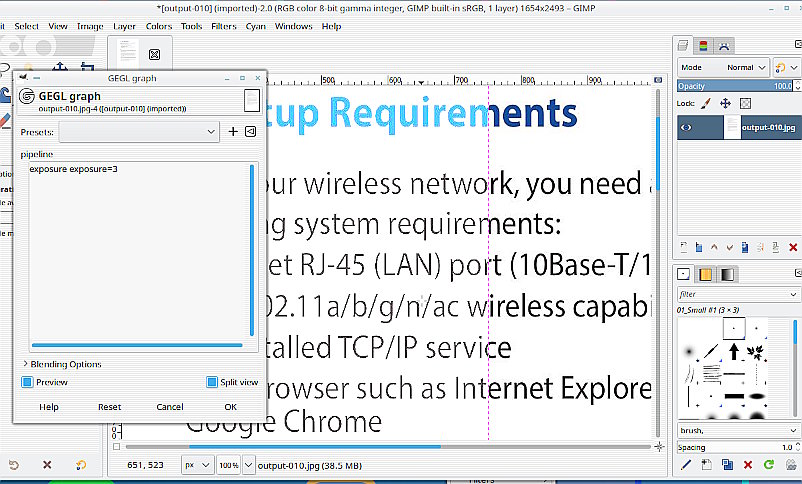Viewport: 802px width, 484px height.
Task: Open the Patterns dock tab
Action: [x=705, y=274]
